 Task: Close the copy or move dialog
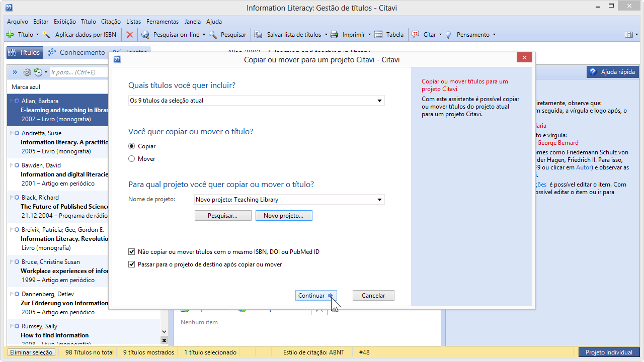524,57
